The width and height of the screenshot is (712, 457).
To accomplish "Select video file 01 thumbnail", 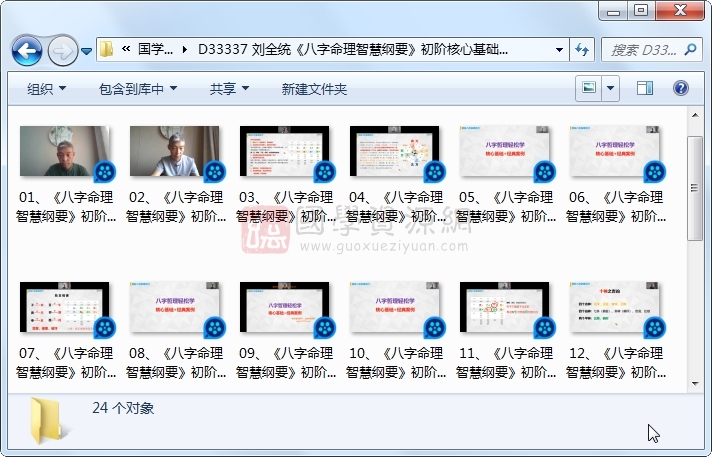I will pyautogui.click(x=66, y=153).
